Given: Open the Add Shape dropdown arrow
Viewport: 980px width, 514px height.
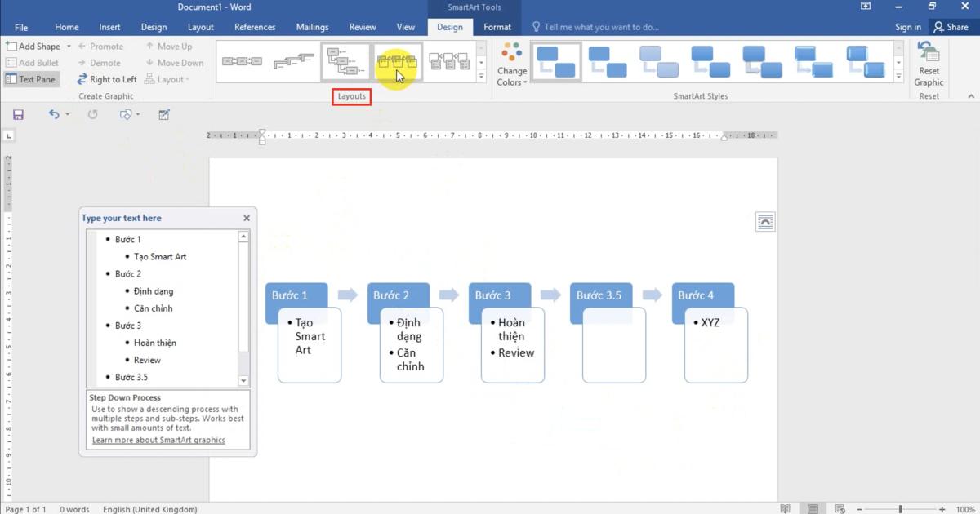Looking at the screenshot, I should tap(69, 47).
